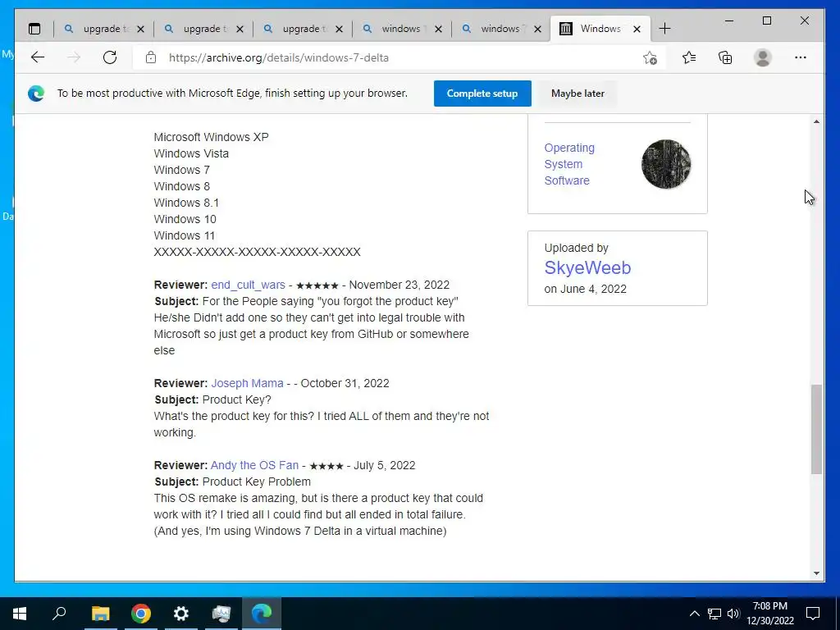Viewport: 840px width, 630px height.
Task: View site information lock icon
Action: 151,57
